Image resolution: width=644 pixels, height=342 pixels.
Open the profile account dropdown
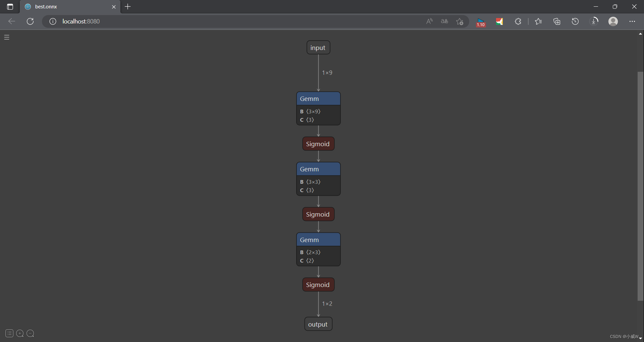coord(613,21)
